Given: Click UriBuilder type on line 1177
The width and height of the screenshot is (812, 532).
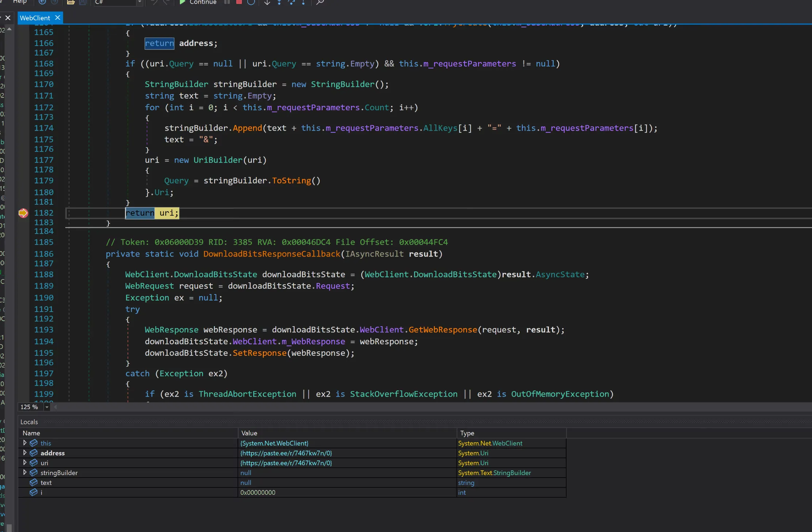Looking at the screenshot, I should 218,160.
